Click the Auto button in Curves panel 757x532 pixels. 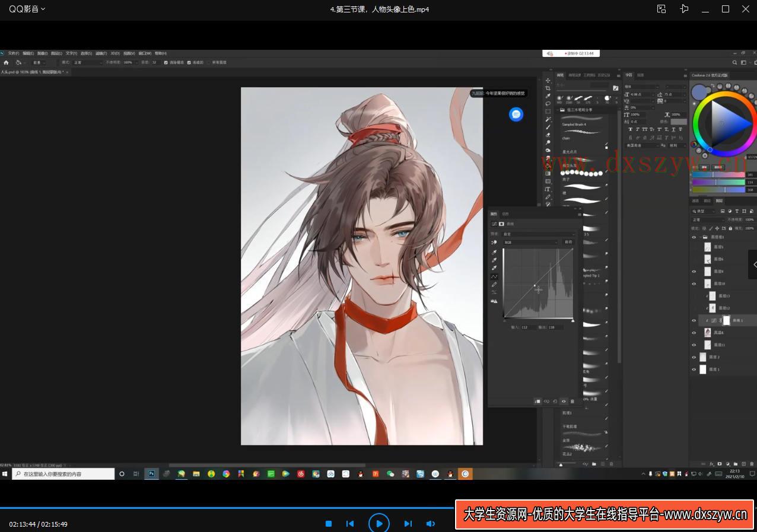point(568,242)
